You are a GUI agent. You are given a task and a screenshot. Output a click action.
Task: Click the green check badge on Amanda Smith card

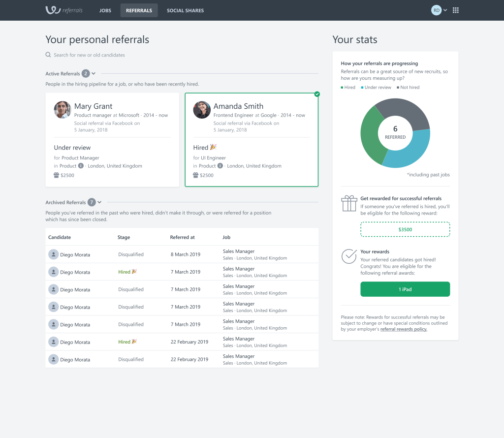(x=317, y=94)
